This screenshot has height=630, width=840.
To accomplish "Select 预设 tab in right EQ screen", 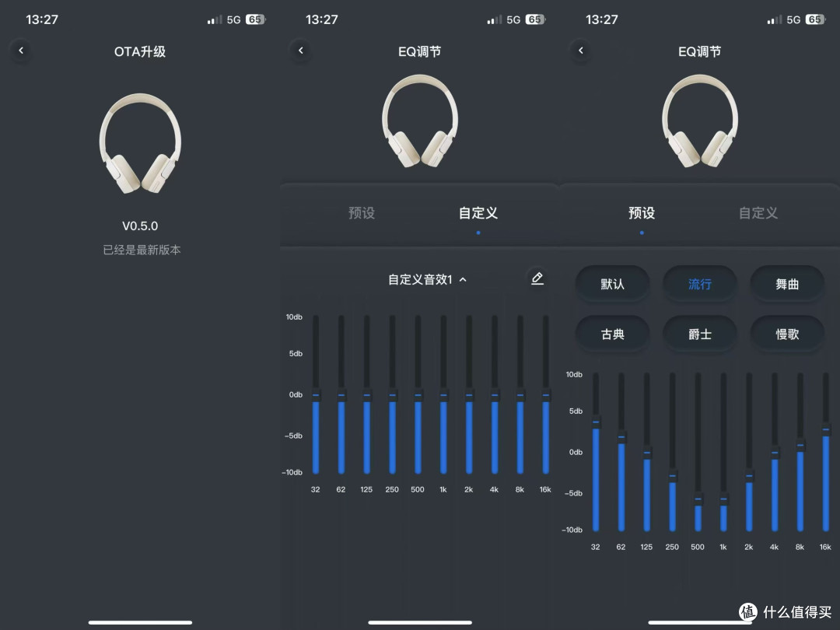I will 642,213.
